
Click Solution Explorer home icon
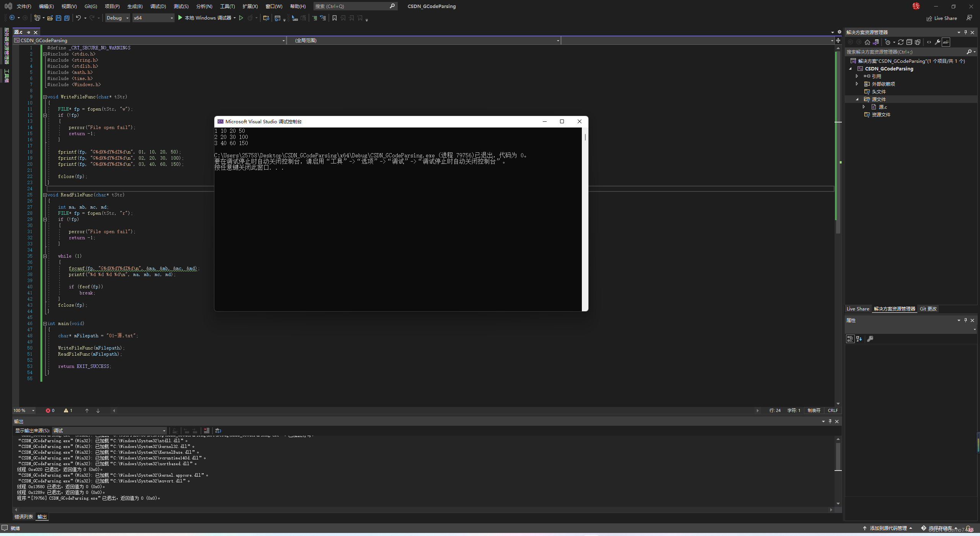click(867, 42)
